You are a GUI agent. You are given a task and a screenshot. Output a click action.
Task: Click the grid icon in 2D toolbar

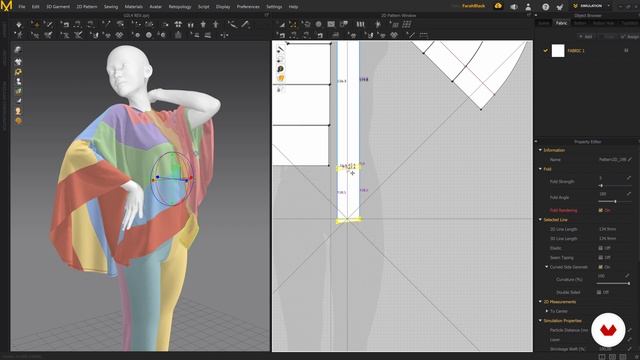click(407, 24)
